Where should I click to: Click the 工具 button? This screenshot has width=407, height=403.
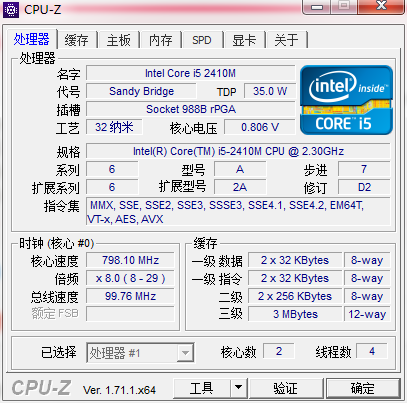202,388
